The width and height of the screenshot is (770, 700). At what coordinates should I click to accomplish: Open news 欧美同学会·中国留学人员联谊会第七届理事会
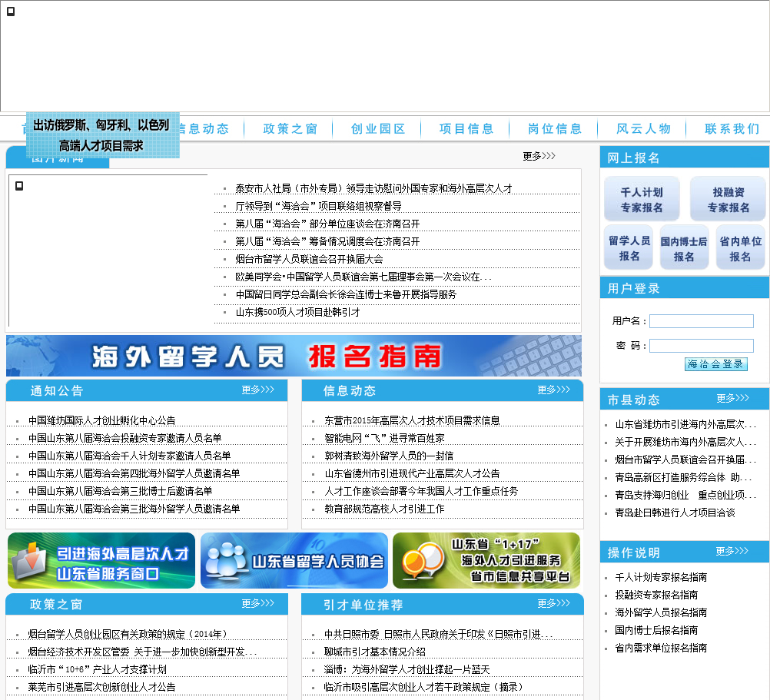point(363,277)
